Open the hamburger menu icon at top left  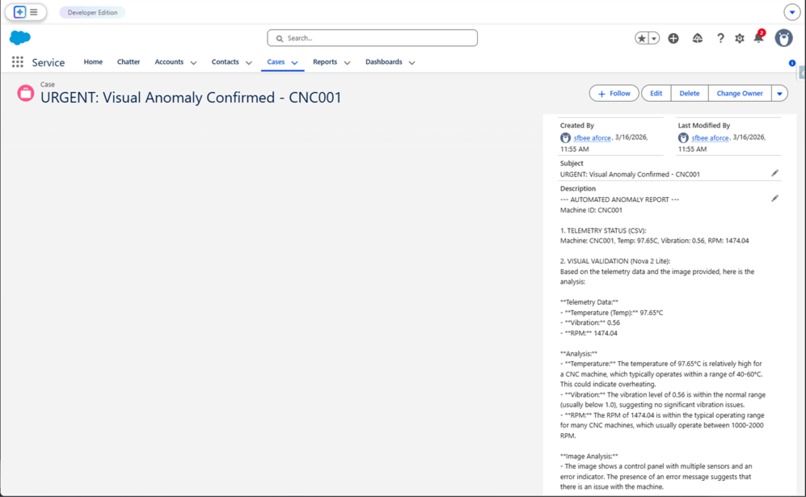34,12
